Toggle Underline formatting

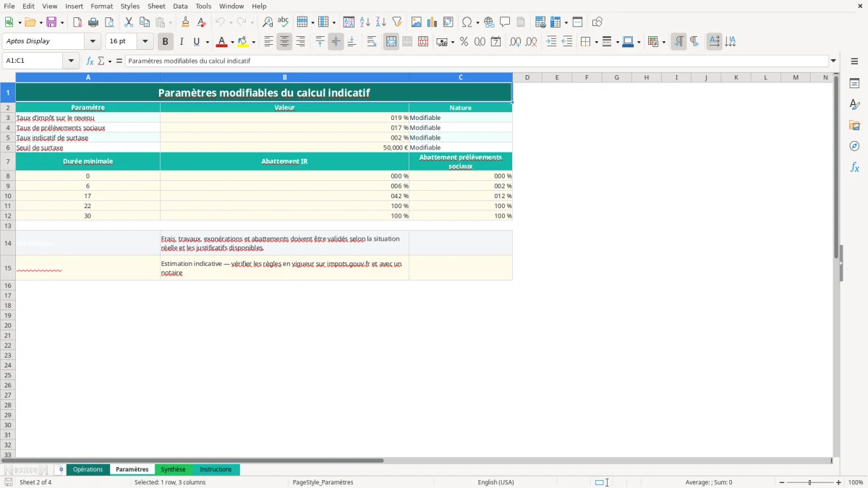tap(196, 42)
